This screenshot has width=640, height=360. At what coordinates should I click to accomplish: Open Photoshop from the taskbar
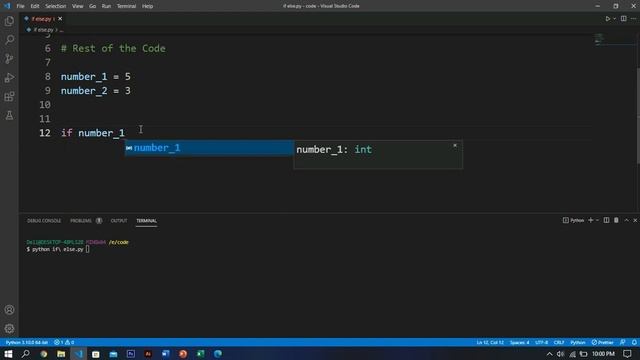[x=131, y=354]
